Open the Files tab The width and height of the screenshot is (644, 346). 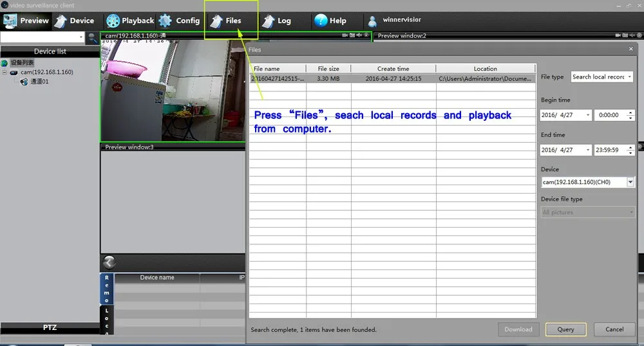pos(225,21)
